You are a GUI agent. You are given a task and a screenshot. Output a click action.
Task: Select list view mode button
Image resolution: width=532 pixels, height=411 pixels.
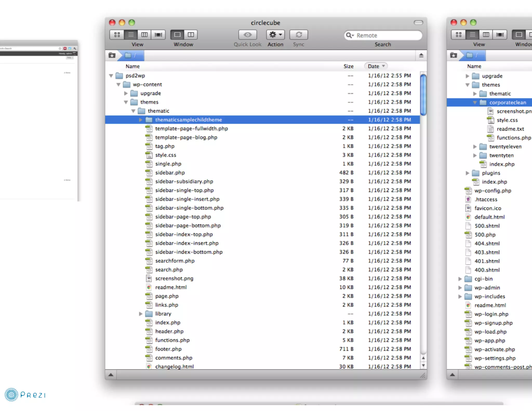[x=131, y=35]
